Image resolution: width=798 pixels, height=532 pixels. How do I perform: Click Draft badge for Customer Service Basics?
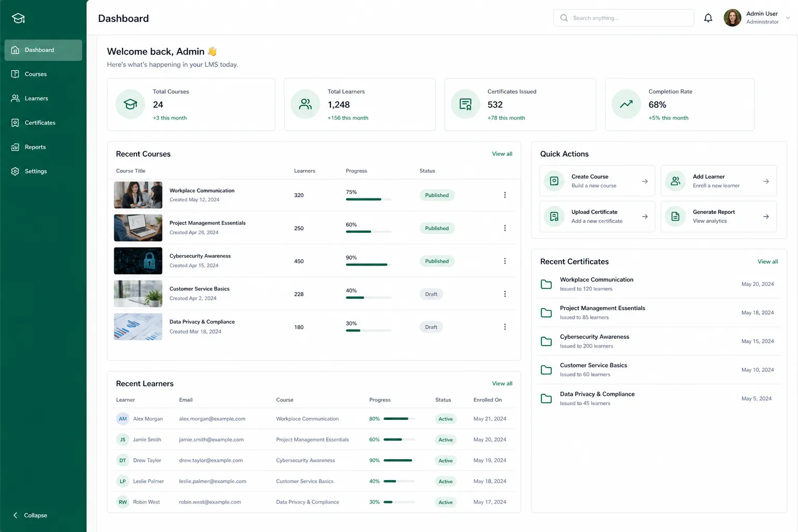click(x=431, y=294)
